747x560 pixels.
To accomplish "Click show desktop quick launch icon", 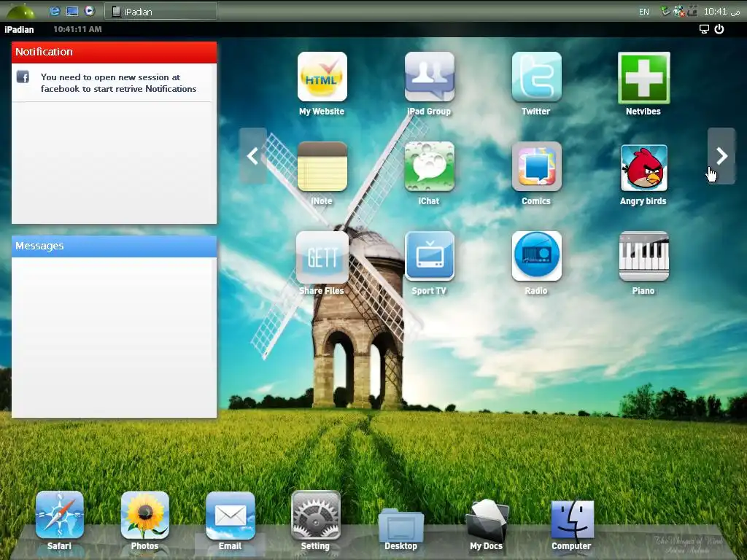I will 72,11.
